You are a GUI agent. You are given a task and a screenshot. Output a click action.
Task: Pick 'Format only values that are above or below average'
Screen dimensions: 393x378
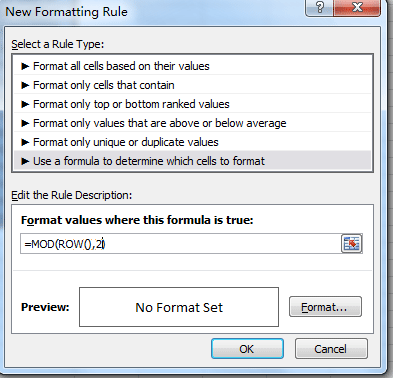click(192, 123)
